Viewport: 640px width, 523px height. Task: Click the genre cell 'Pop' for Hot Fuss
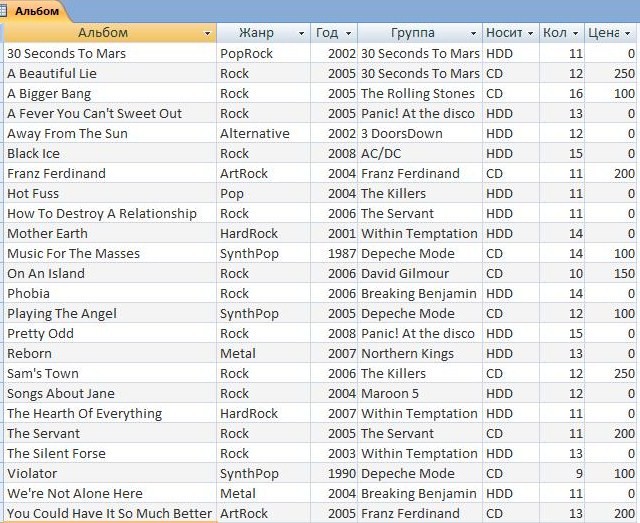click(x=264, y=194)
